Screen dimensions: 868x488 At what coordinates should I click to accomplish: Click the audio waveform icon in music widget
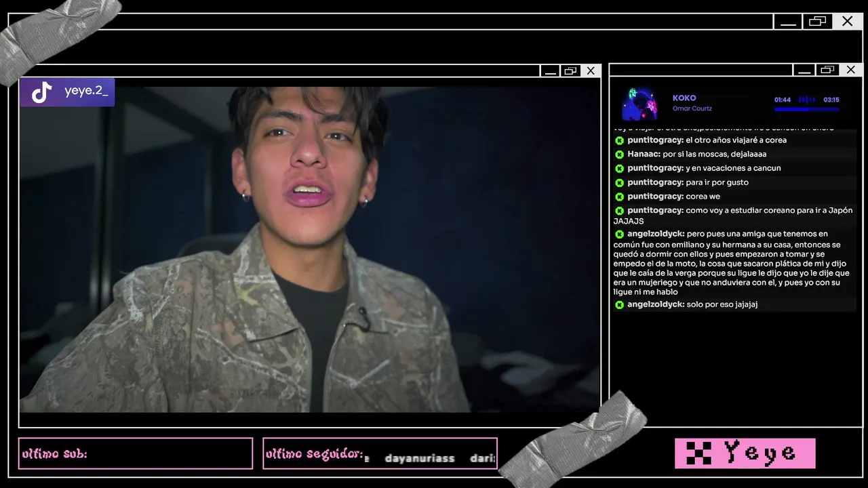click(x=807, y=100)
